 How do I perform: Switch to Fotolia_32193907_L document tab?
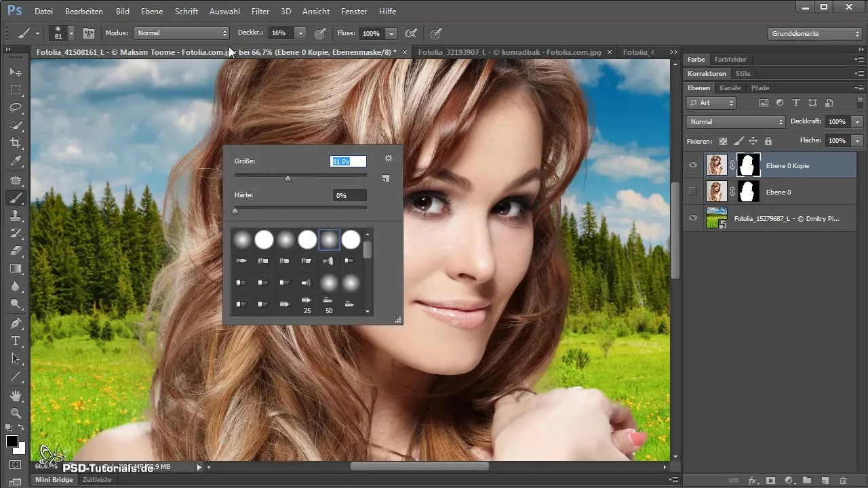[510, 52]
